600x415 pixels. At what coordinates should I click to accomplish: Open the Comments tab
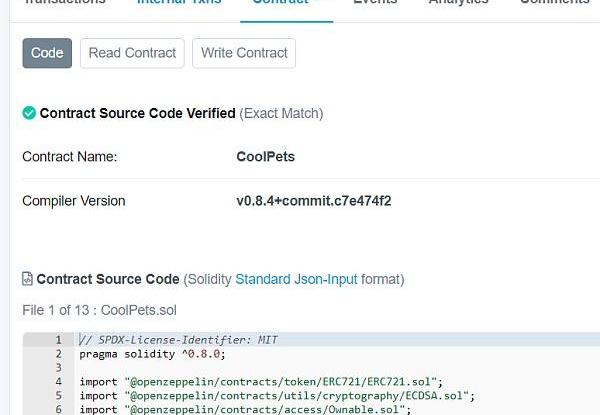coord(554,3)
